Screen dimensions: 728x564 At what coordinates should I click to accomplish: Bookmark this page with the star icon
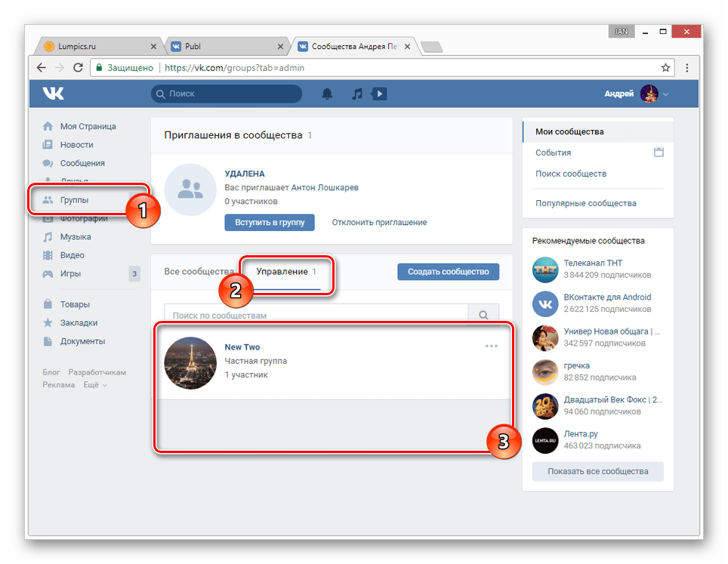(x=665, y=67)
